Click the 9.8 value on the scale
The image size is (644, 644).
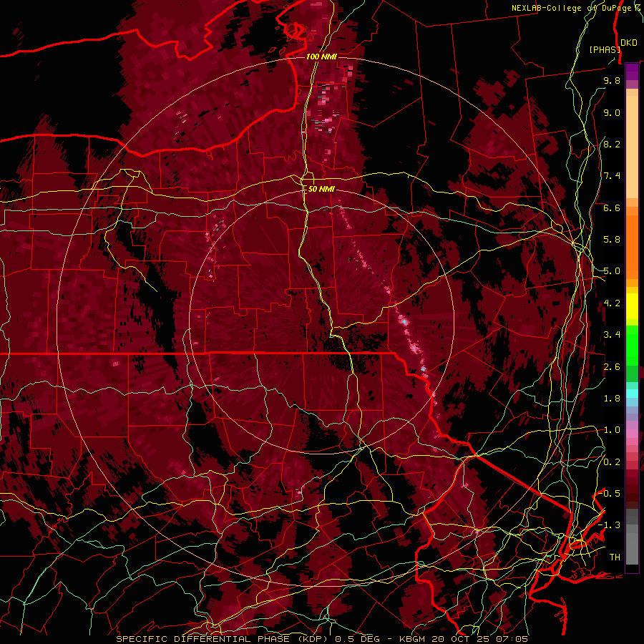612,80
